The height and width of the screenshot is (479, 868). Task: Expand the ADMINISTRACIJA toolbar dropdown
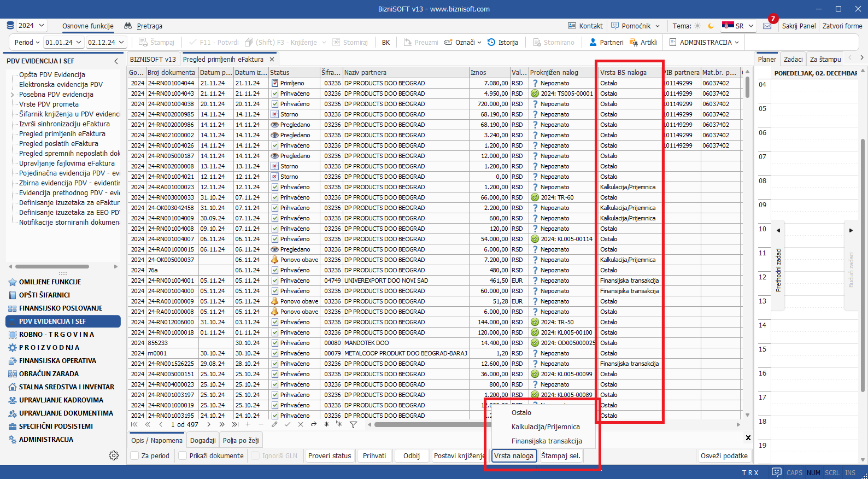[x=737, y=42]
